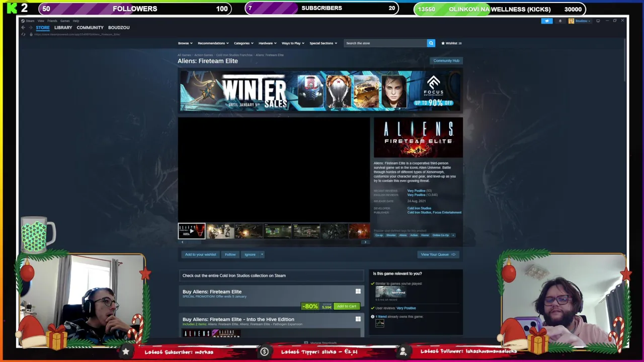Click the Aliens tag
This screenshot has width=644, height=362.
(403, 235)
